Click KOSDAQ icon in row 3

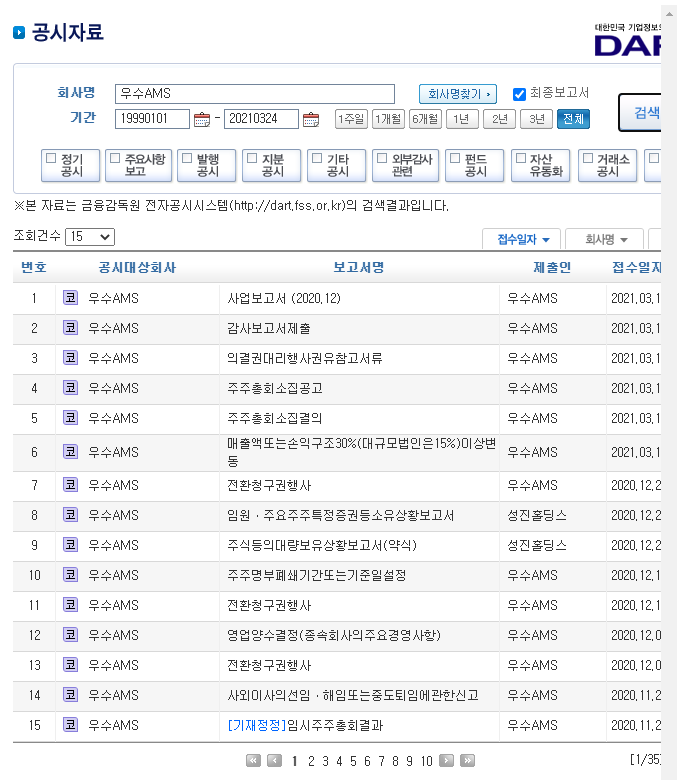tap(70, 358)
